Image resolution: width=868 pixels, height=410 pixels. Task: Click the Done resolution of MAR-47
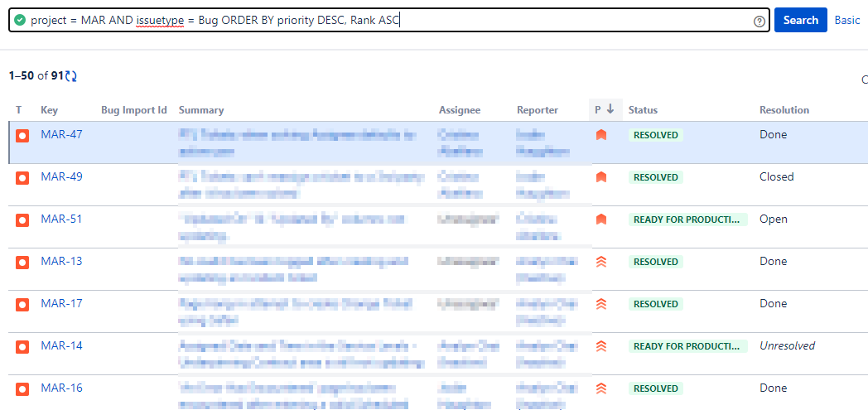(774, 134)
